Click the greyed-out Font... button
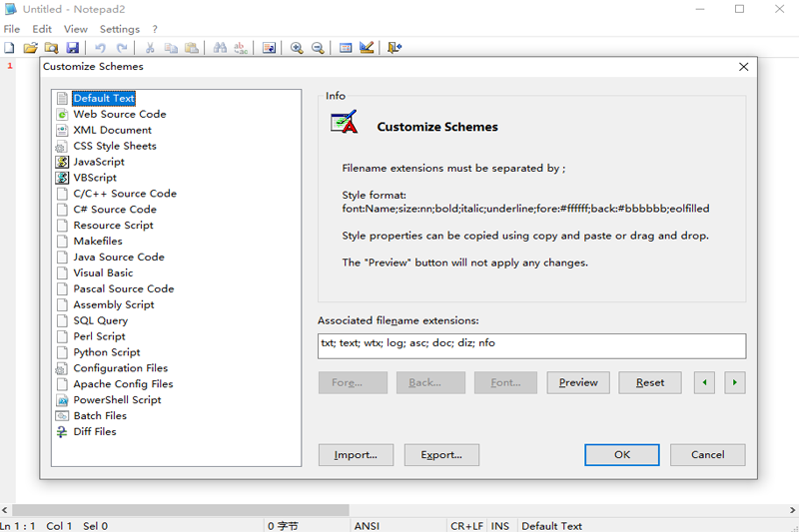 [505, 382]
